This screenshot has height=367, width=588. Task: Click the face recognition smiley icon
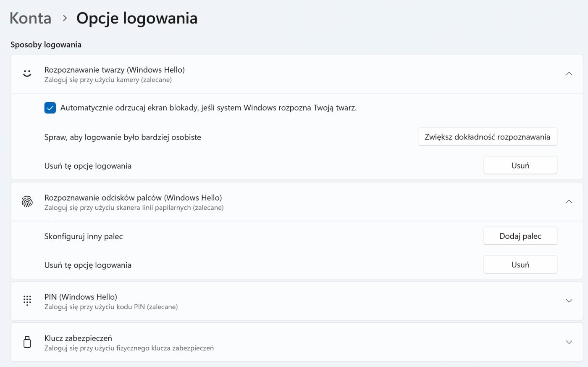click(27, 74)
